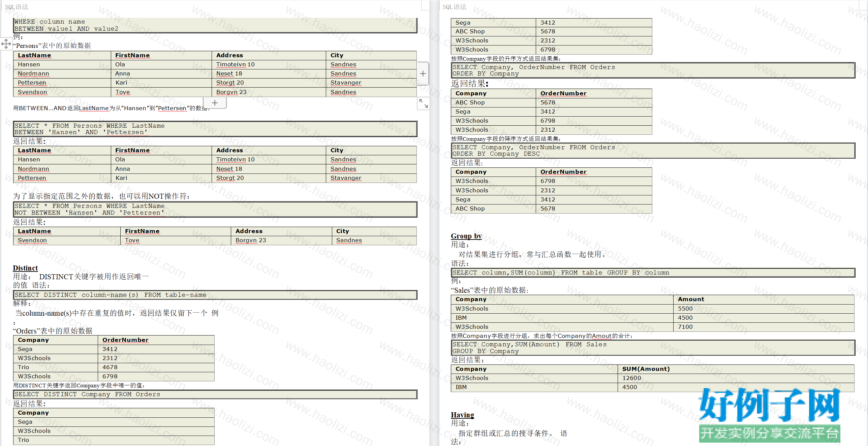Click the 'BETWEEN value1 AND value2' syntax line
The height and width of the screenshot is (446, 868).
66,29
